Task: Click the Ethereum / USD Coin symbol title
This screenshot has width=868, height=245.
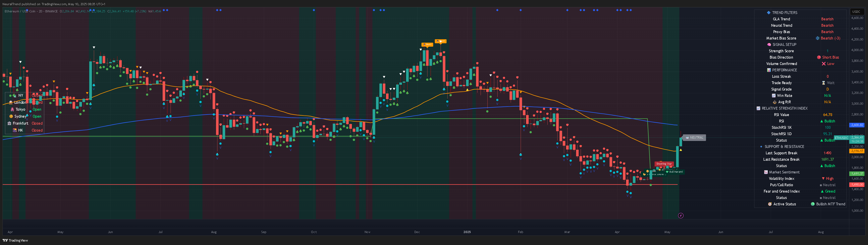Action: tap(20, 11)
